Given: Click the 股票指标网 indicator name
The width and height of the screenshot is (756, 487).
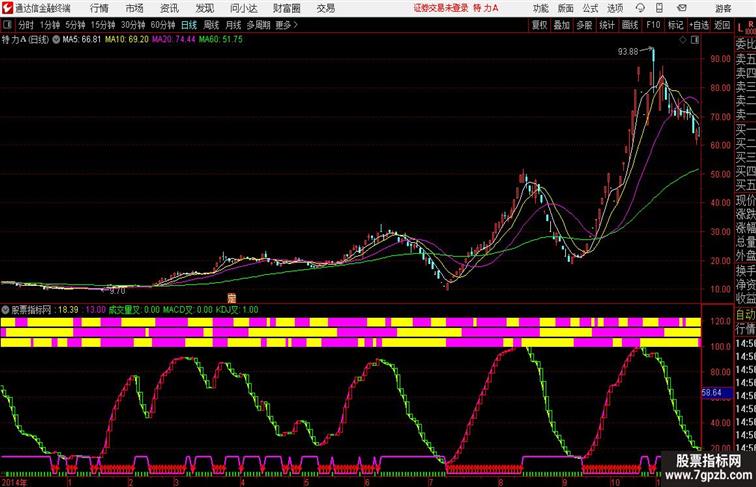Looking at the screenshot, I should [31, 310].
